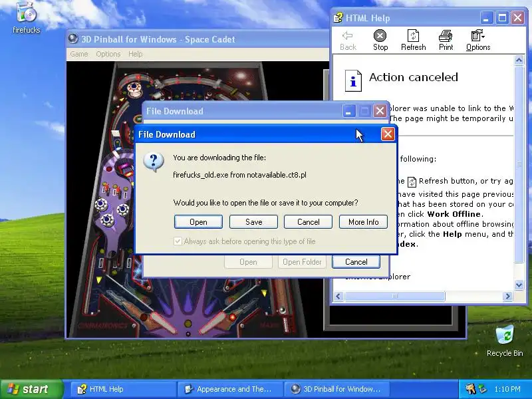
Task: Maximize the HTML Help window
Action: click(502, 18)
